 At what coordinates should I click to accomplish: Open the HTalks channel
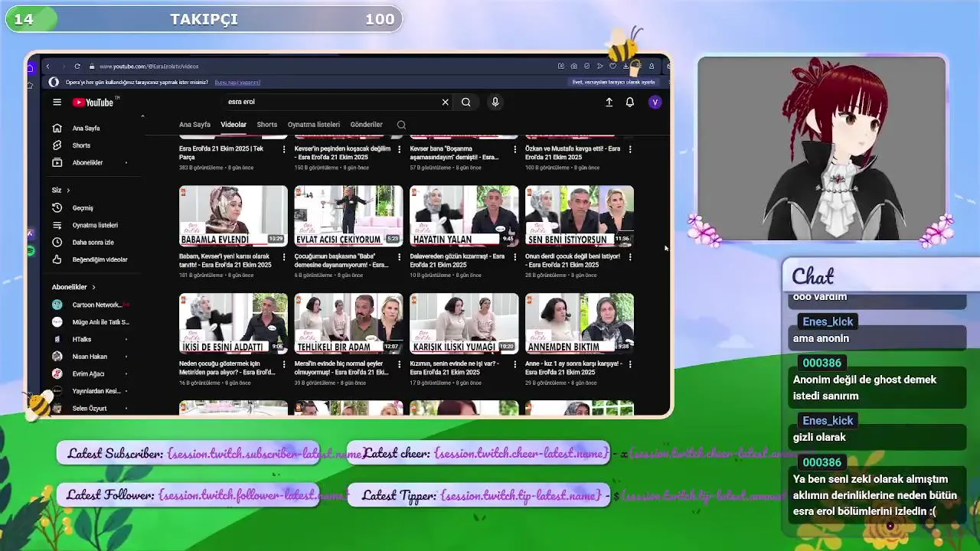[81, 339]
